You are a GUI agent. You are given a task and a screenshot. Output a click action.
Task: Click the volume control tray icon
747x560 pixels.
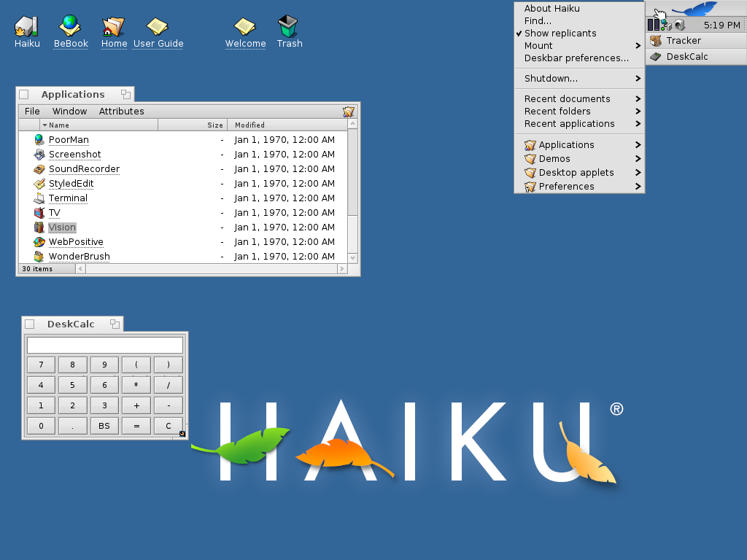(680, 26)
